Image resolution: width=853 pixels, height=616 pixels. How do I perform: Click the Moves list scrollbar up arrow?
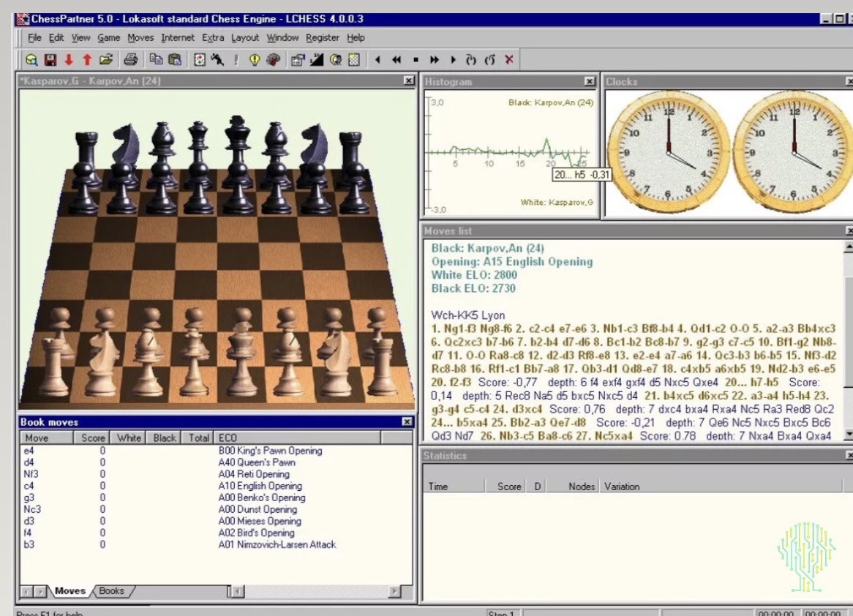[848, 247]
